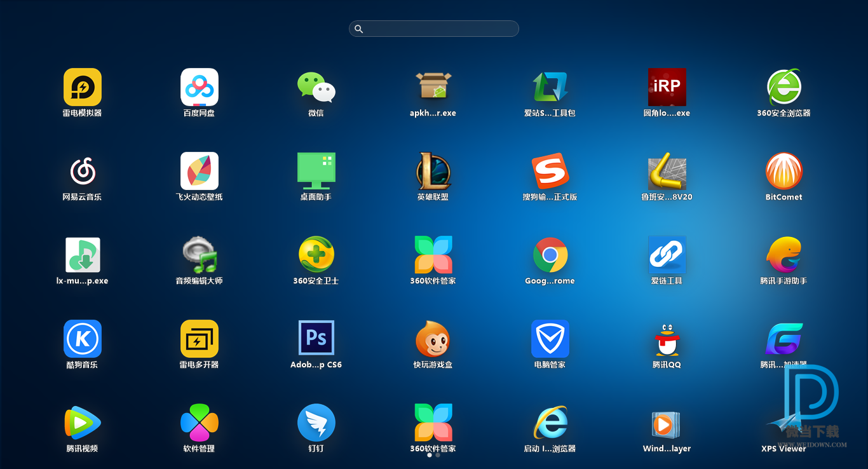
Task: Launch 360安全卫士 security app
Action: (x=316, y=255)
